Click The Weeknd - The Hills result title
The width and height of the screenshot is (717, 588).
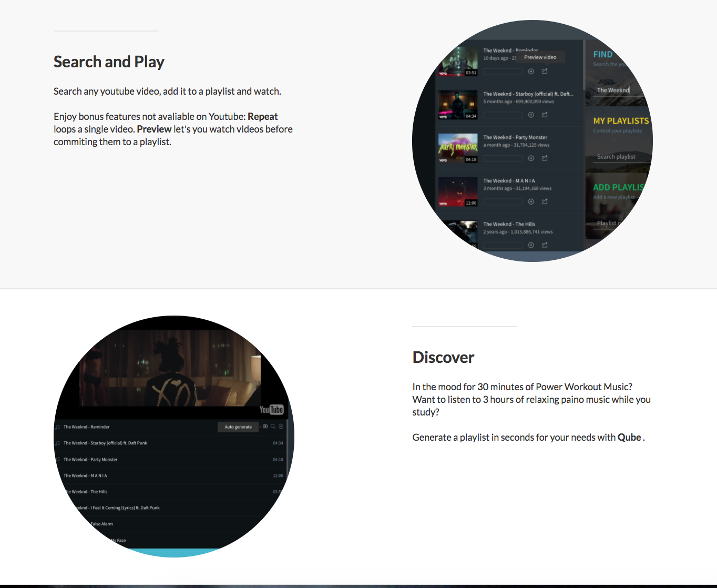point(509,224)
